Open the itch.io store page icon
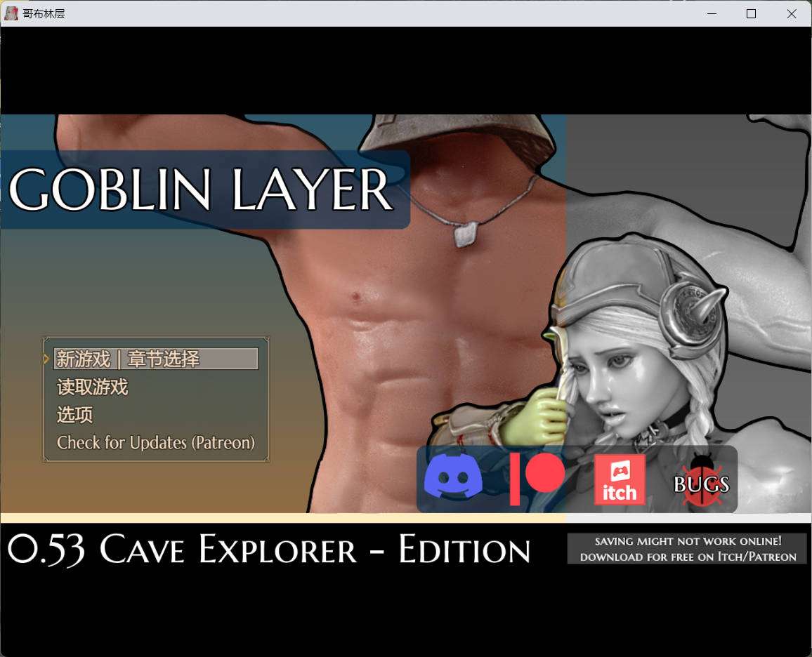The height and width of the screenshot is (657, 812). [619, 479]
